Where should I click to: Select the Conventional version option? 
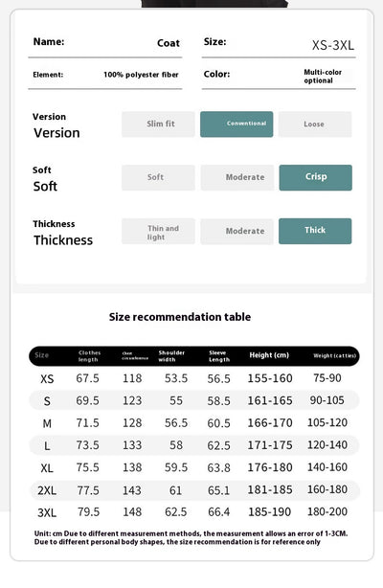coord(237,124)
